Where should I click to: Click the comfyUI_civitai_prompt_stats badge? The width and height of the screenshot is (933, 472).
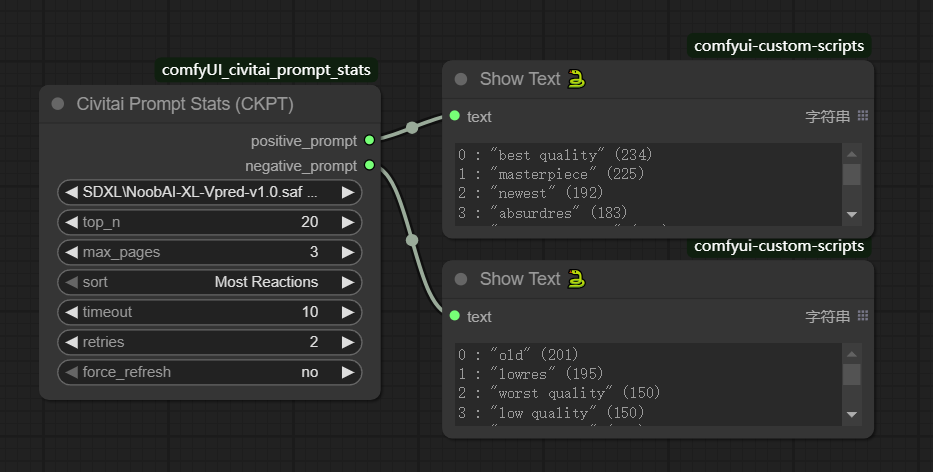(x=266, y=70)
